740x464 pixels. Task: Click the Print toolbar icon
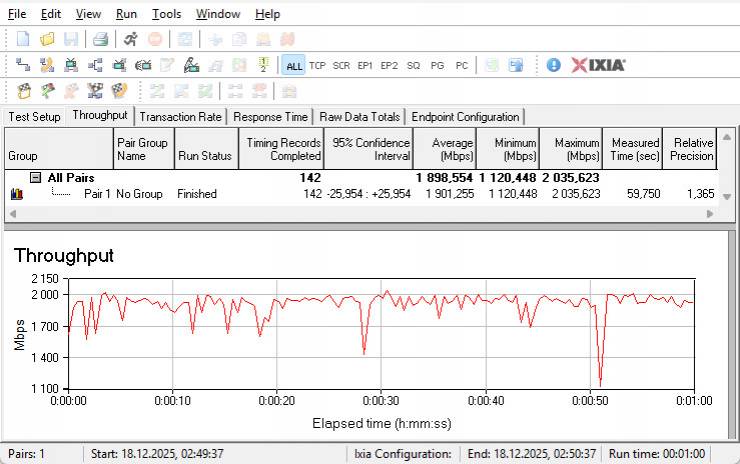click(100, 39)
